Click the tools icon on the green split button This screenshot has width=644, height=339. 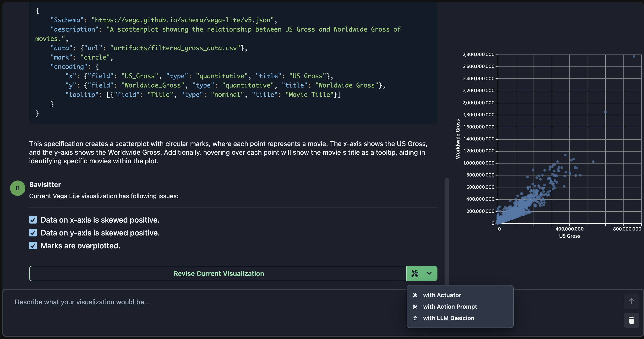tap(415, 273)
